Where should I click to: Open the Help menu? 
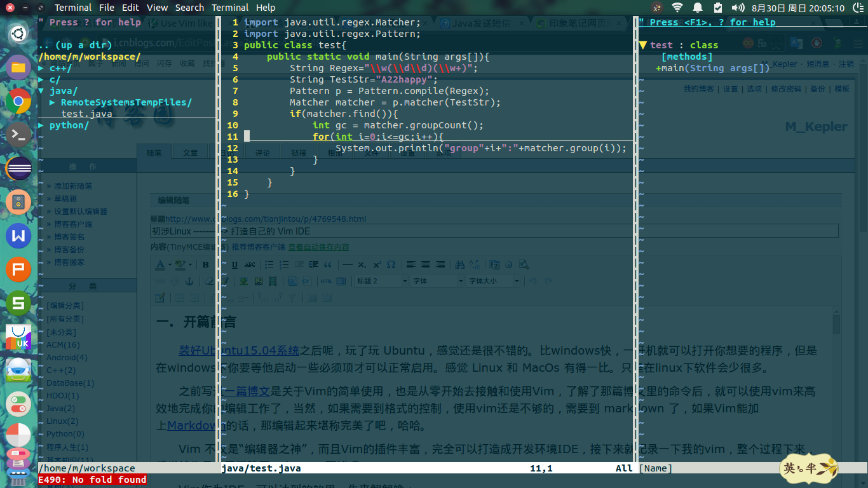coord(266,8)
